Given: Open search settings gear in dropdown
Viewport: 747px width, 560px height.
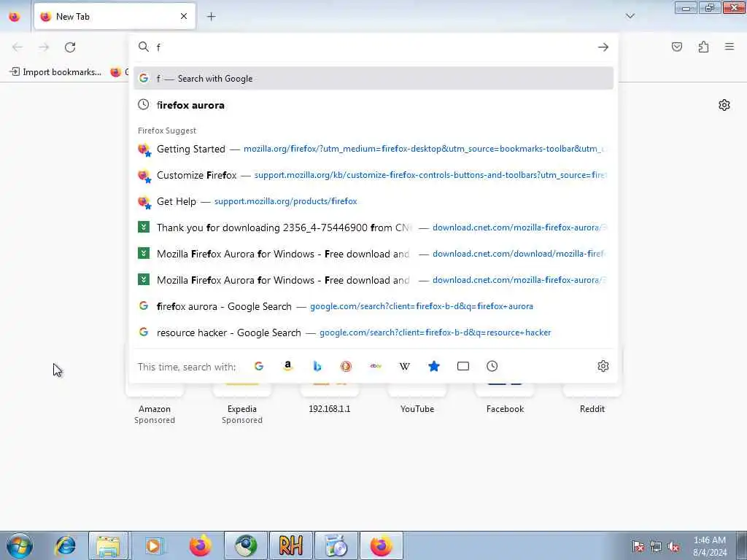Looking at the screenshot, I should tap(603, 366).
